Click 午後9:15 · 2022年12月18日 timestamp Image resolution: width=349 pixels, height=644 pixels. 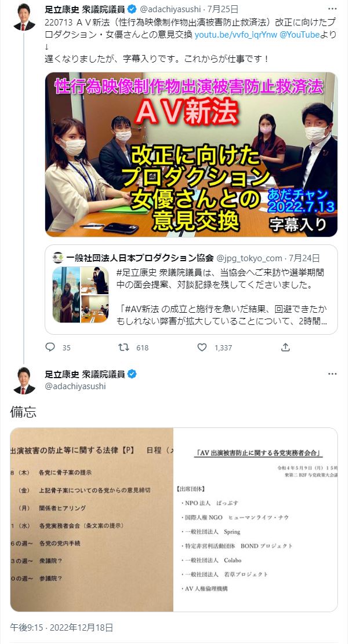click(x=61, y=627)
